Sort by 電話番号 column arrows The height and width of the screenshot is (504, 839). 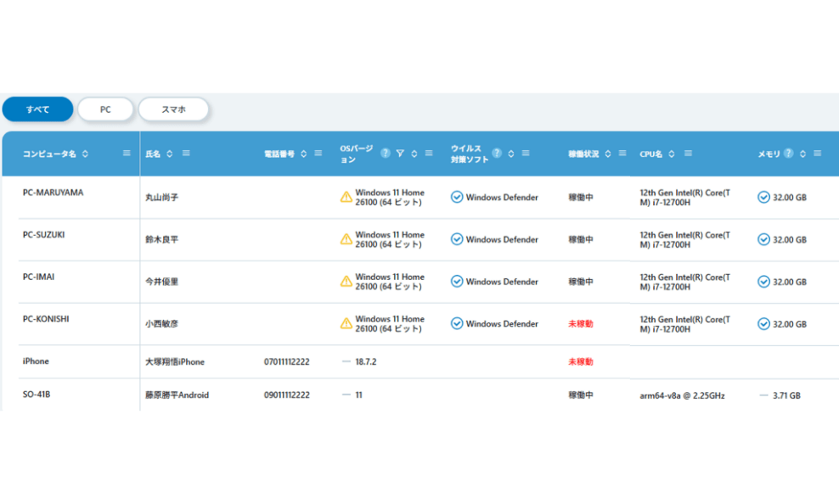tap(303, 154)
